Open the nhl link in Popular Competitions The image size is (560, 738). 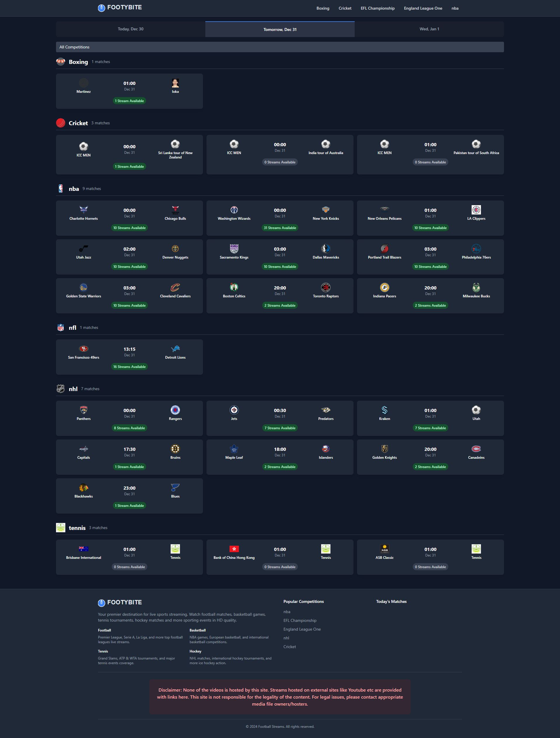tap(286, 638)
